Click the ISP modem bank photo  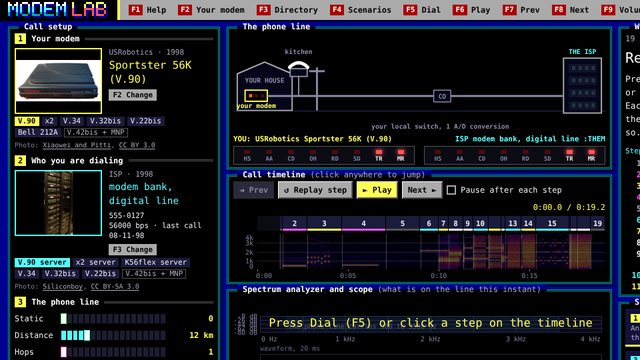tap(58, 203)
